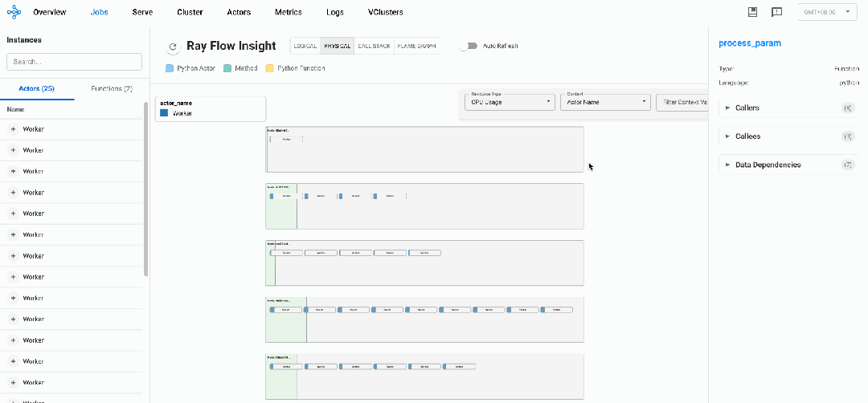Select the PHYSICAL view button
Image resolution: width=868 pixels, height=403 pixels.
[x=338, y=46]
